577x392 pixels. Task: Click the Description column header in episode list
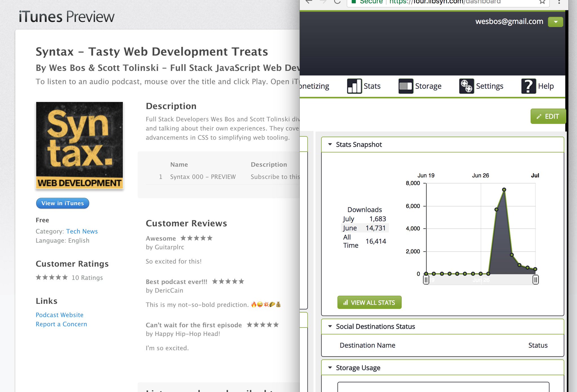click(x=269, y=165)
